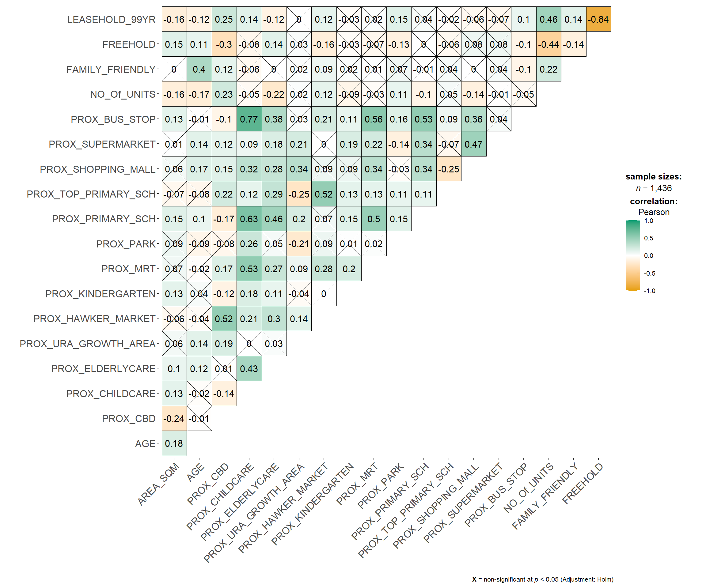Click the 0.77 cell in PROX_BUS_STOP row

(x=249, y=119)
